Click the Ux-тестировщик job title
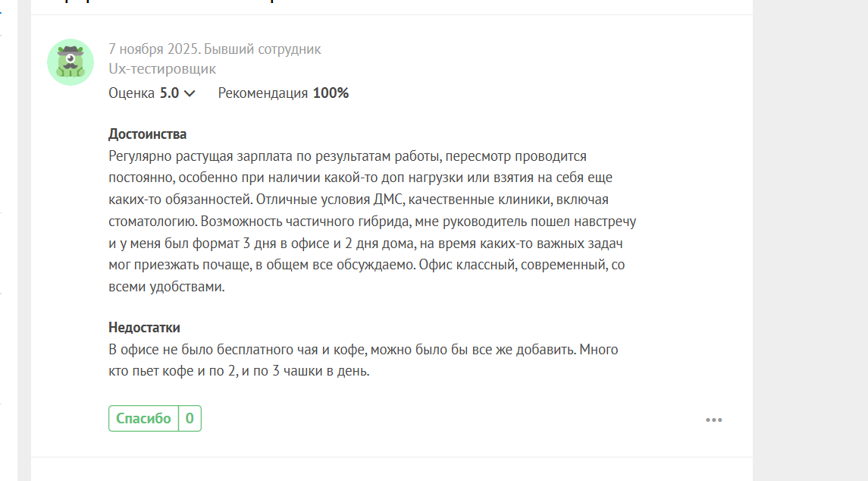The image size is (868, 481). (x=162, y=69)
